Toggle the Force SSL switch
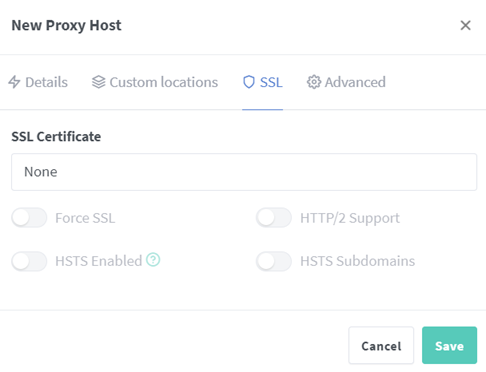The height and width of the screenshot is (372, 486). tap(29, 218)
